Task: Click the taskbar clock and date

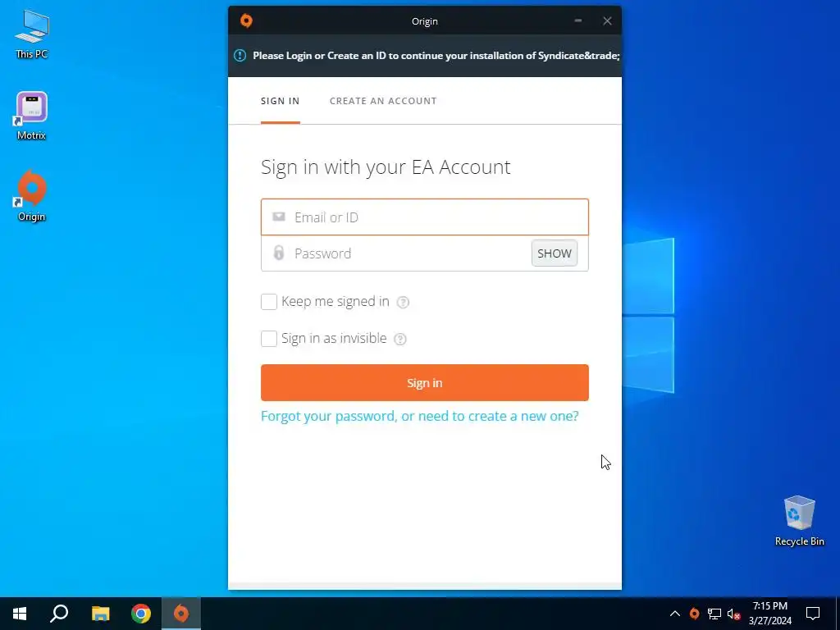Action: click(x=769, y=614)
